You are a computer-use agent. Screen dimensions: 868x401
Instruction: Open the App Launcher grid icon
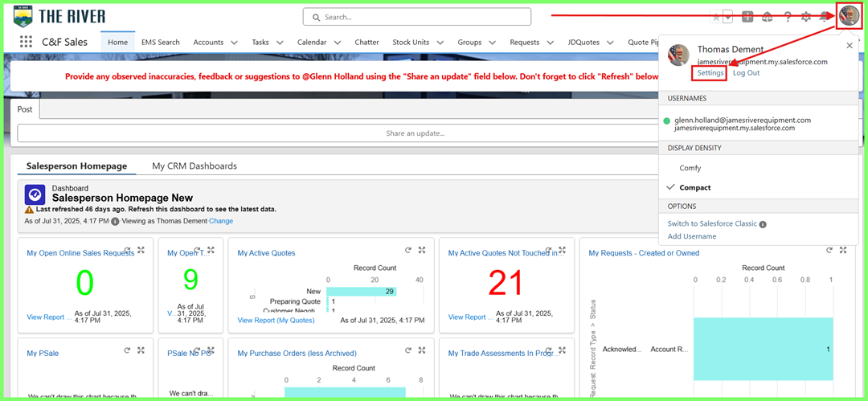(x=27, y=43)
